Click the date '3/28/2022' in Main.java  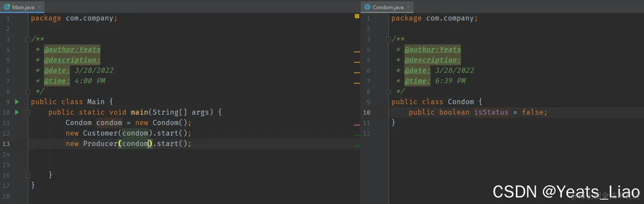pos(94,70)
